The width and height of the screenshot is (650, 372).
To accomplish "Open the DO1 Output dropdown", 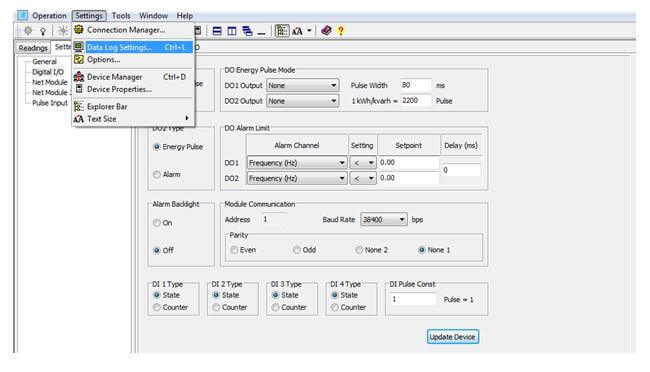I will [x=303, y=85].
